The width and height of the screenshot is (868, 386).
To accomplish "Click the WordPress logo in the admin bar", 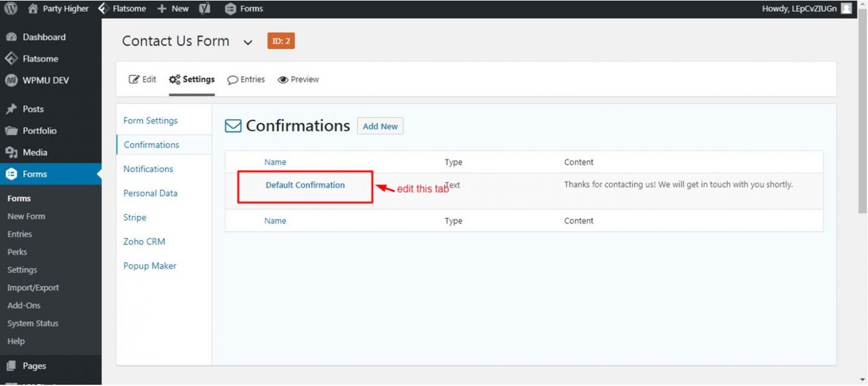I will coord(9,8).
